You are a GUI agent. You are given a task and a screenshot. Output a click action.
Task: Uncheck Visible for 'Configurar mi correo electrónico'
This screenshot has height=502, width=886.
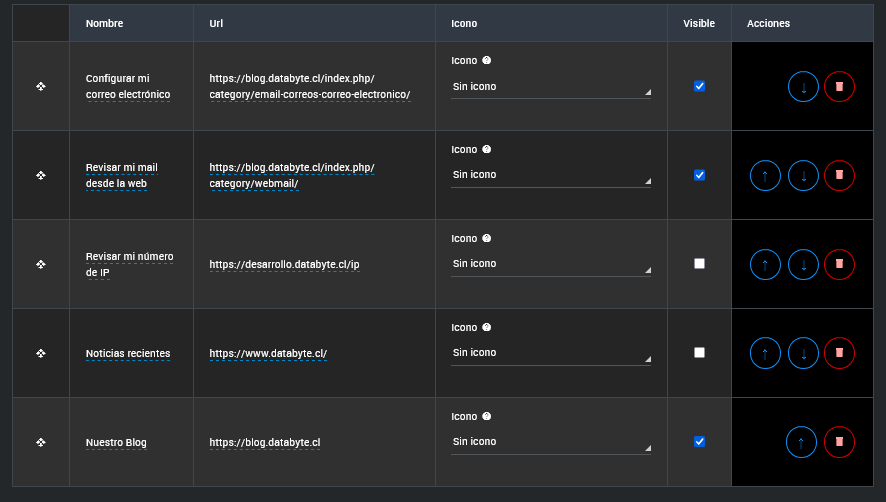[x=699, y=86]
